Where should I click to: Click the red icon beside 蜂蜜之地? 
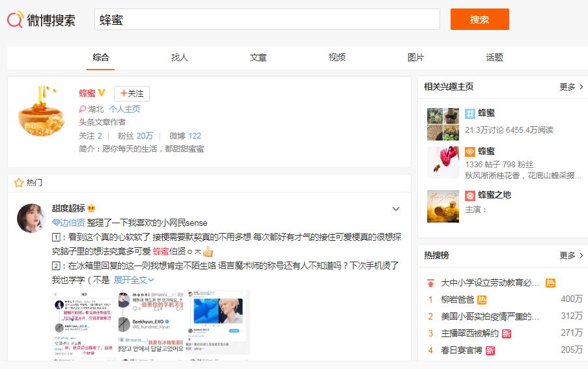pos(469,195)
